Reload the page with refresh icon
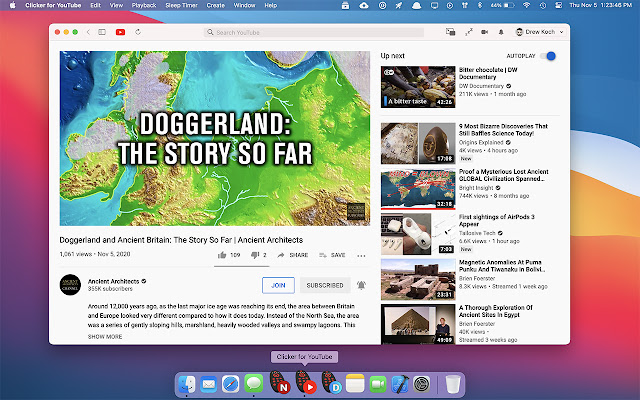The image size is (640, 400). [138, 32]
